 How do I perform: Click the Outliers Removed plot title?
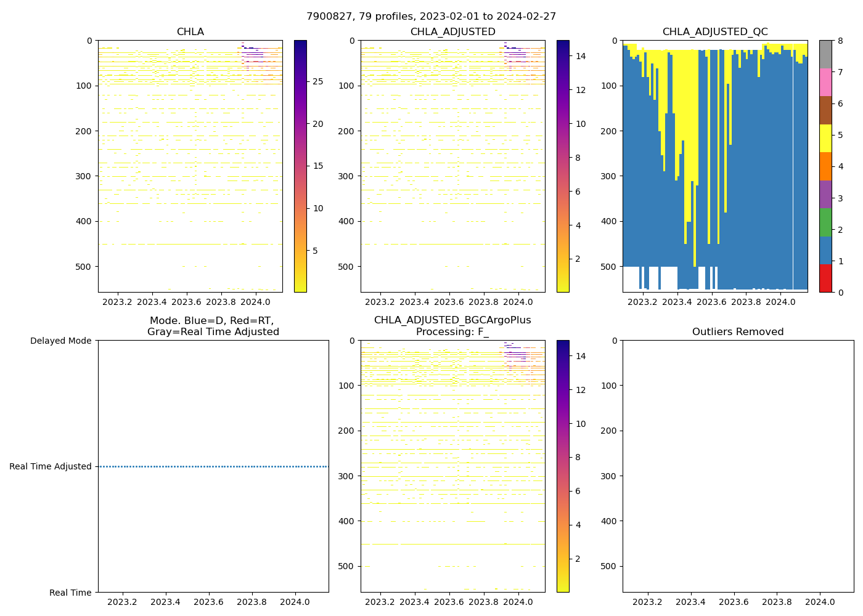point(738,332)
